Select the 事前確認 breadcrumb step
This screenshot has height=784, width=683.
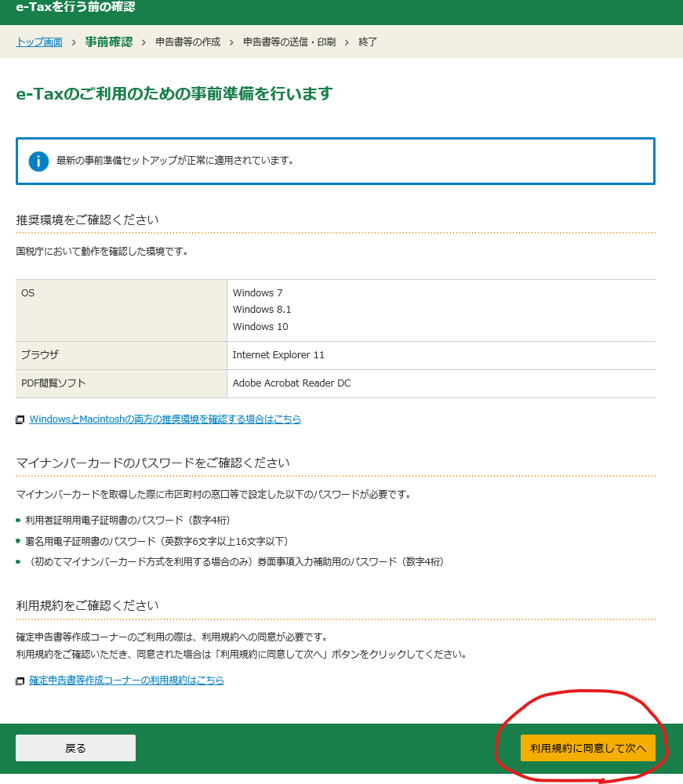pyautogui.click(x=108, y=42)
